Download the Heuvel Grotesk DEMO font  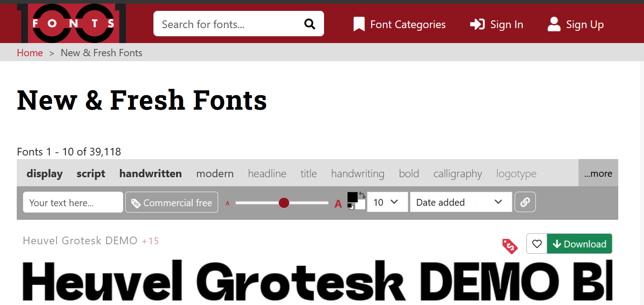pos(579,243)
